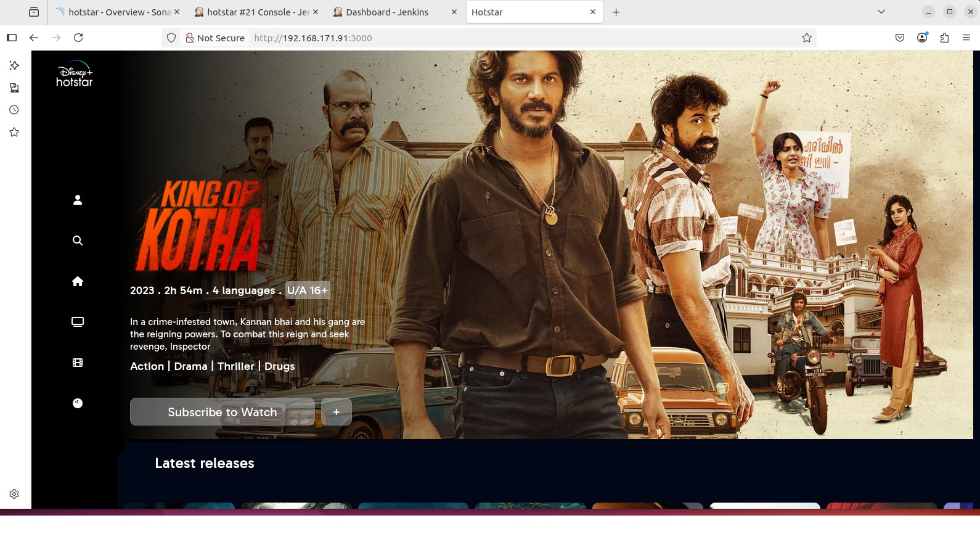980x547 pixels.
Task: Click the Not Secure lock indicator
Action: click(215, 38)
